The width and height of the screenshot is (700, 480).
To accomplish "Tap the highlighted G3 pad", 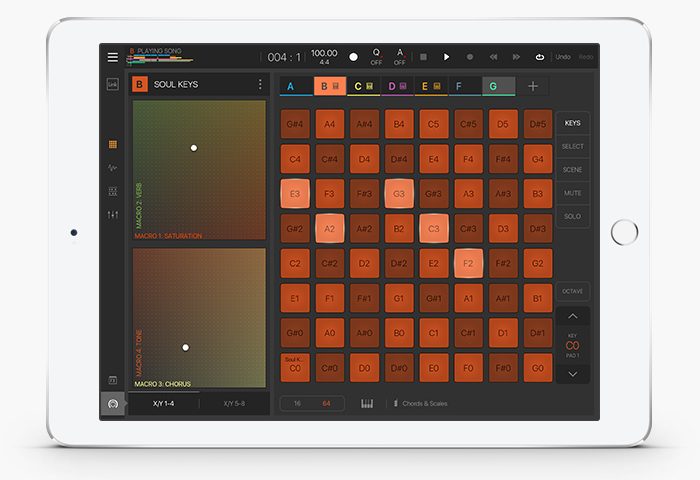I will (x=399, y=194).
